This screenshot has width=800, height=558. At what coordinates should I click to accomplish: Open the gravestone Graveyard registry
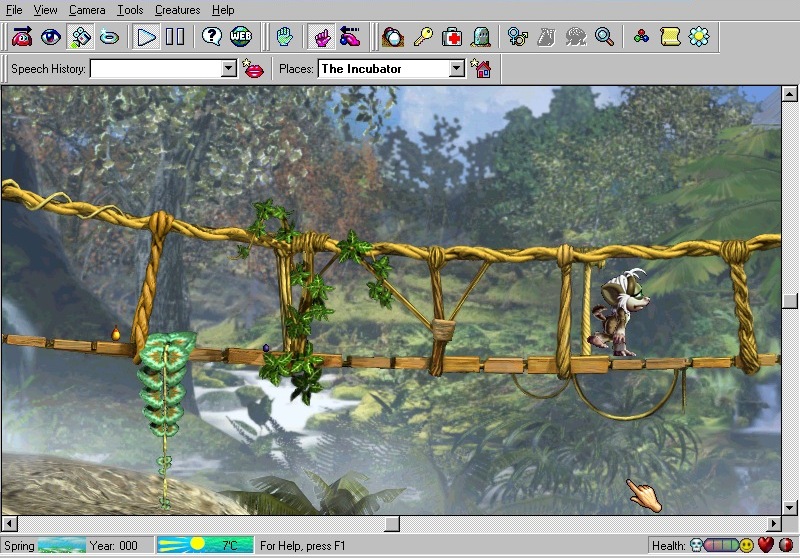pos(481,37)
